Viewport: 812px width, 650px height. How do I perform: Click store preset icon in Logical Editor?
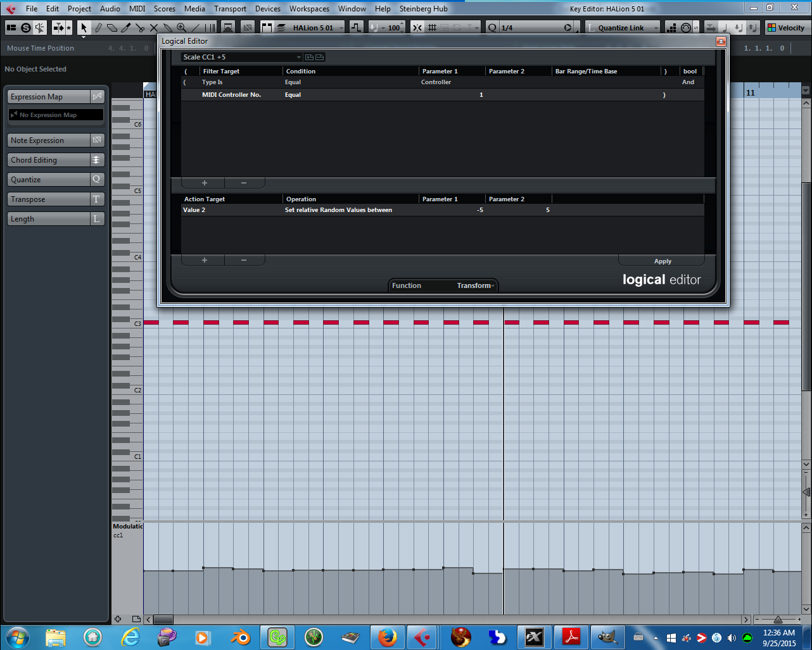coord(310,57)
